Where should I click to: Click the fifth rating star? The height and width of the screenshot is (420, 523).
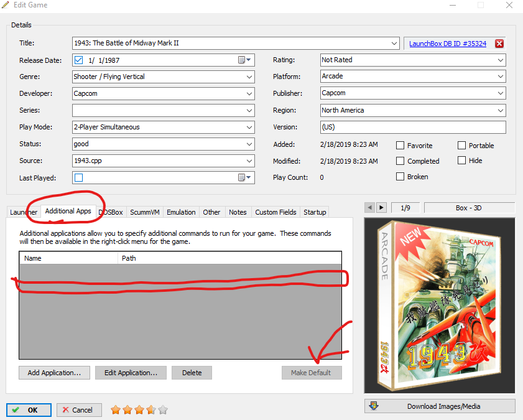click(163, 409)
